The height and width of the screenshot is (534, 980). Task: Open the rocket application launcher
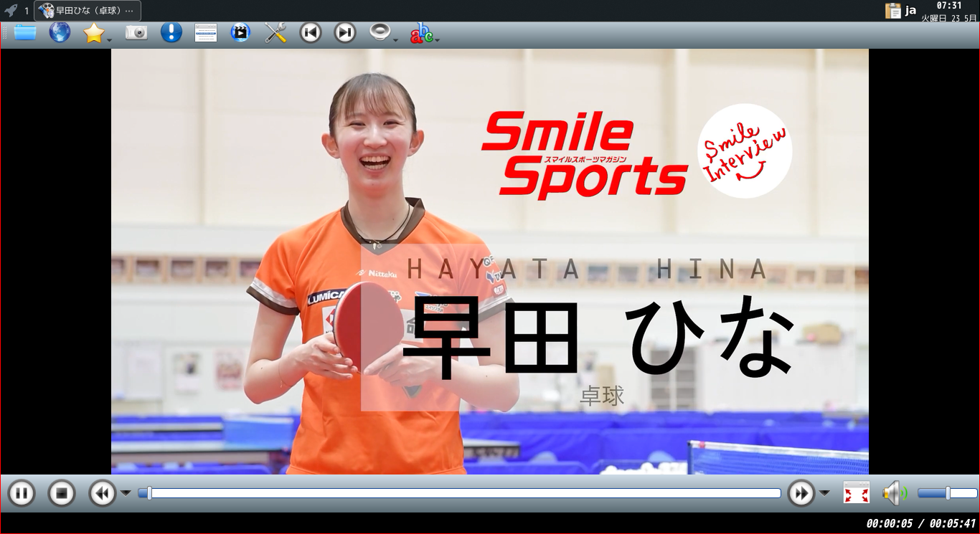pyautogui.click(x=11, y=11)
